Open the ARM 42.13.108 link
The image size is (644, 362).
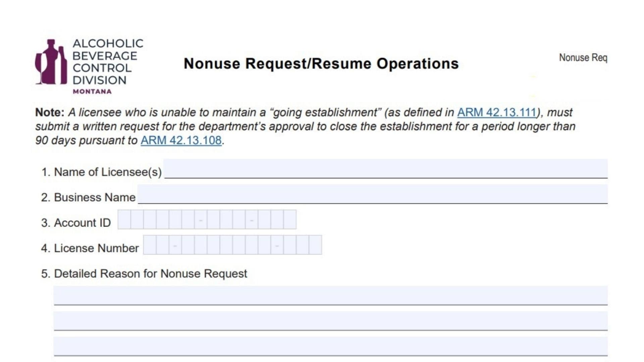(x=181, y=140)
